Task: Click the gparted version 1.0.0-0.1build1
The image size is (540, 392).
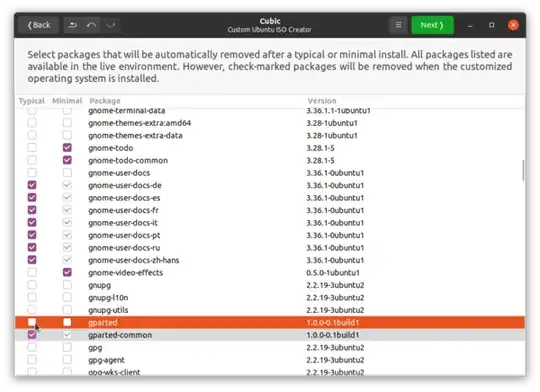Action: [333, 323]
